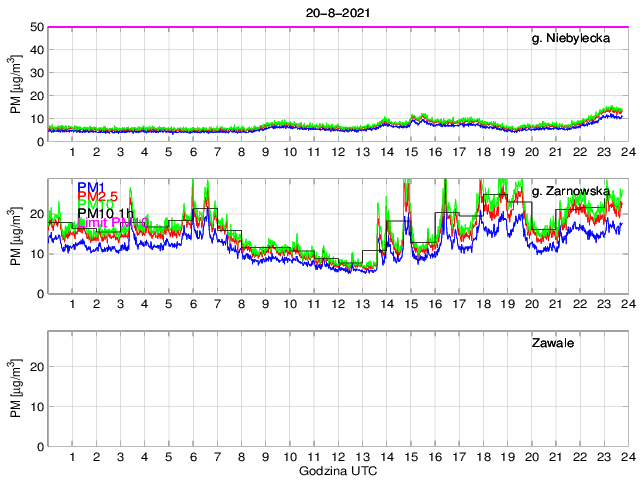Click the black PM10 1h legend entry
640x480 pixels.
(105, 211)
